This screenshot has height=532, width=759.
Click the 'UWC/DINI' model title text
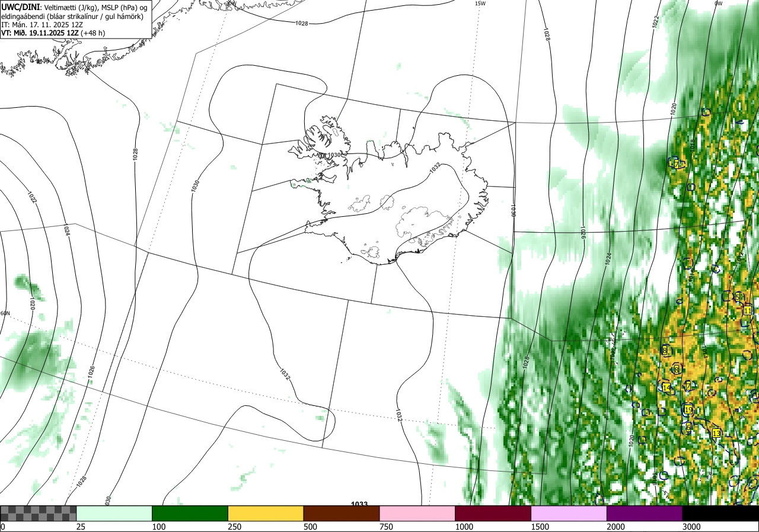coord(21,7)
